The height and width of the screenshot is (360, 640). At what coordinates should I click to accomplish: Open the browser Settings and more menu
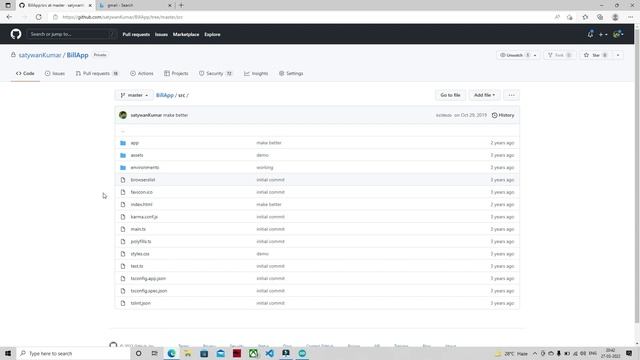(630, 17)
